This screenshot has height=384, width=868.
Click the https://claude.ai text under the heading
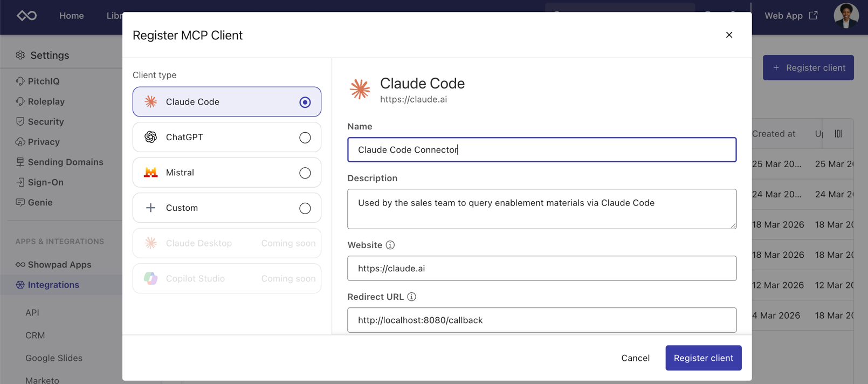coord(414,99)
